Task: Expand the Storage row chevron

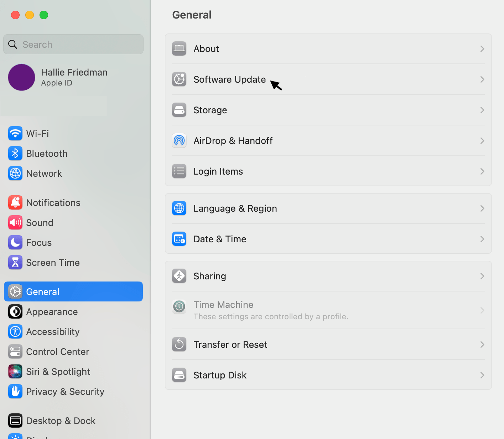Action: tap(482, 110)
